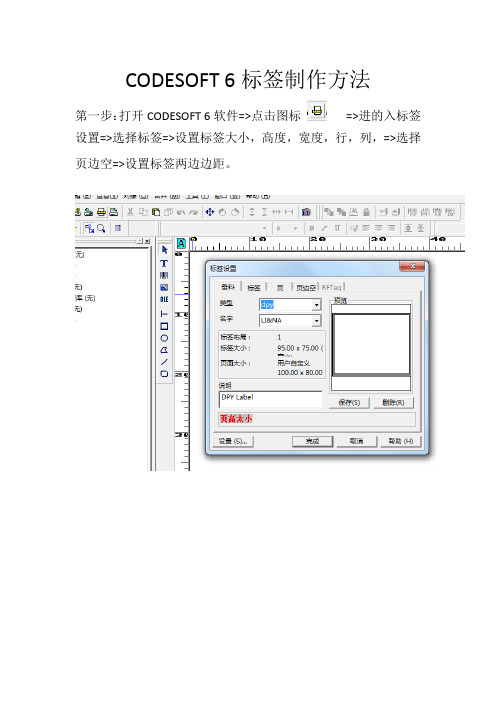496x702 pixels.
Task: Switch to the 页边空 tab
Action: pos(306,287)
